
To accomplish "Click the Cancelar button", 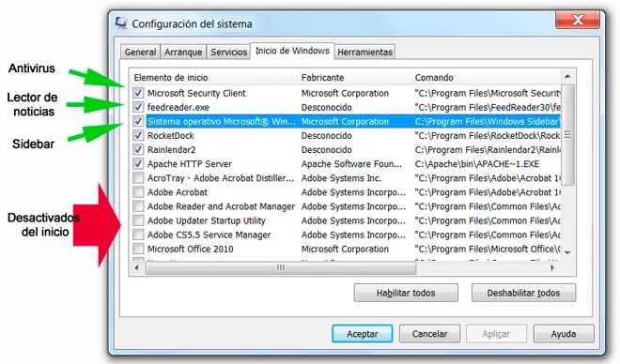I will pyautogui.click(x=429, y=334).
